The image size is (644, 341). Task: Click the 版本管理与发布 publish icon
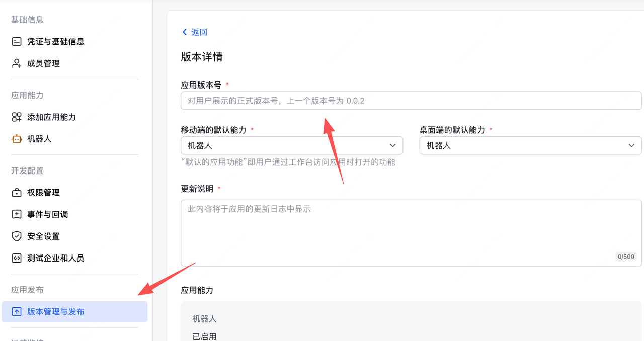pyautogui.click(x=17, y=311)
